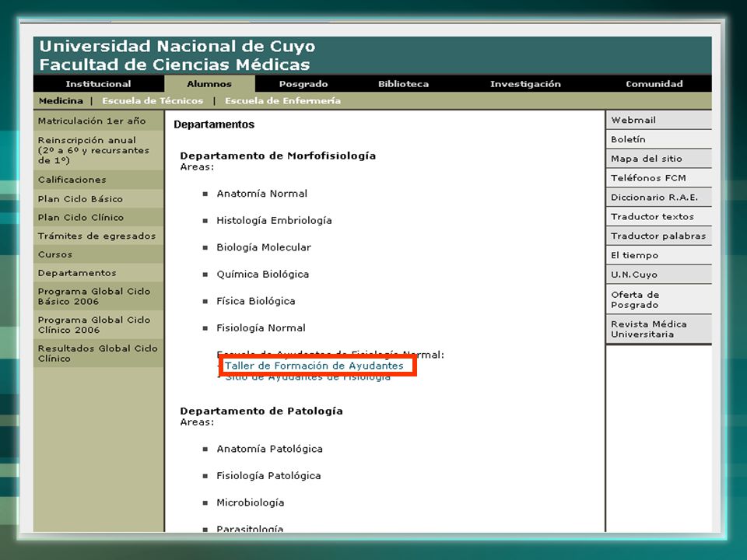Click Anatomía Normal area
Image resolution: width=747 pixels, height=560 pixels.
pyautogui.click(x=262, y=194)
